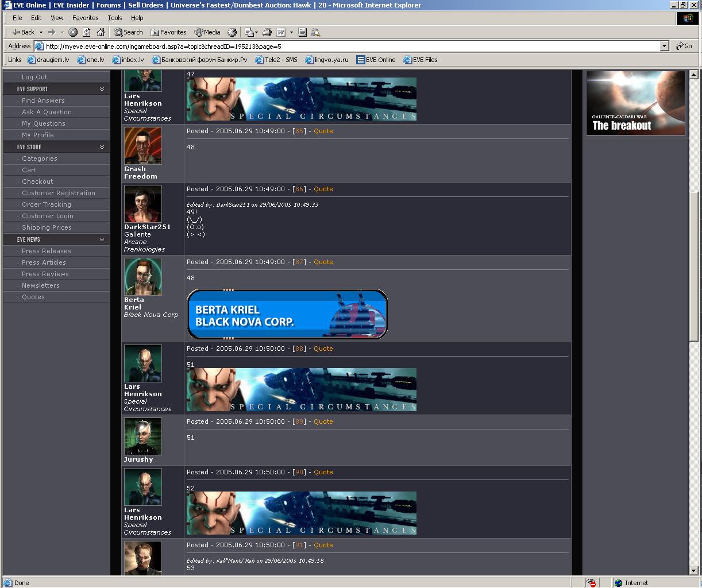Screen dimensions: 702x588
Task: Quote post number 85
Action: point(323,131)
